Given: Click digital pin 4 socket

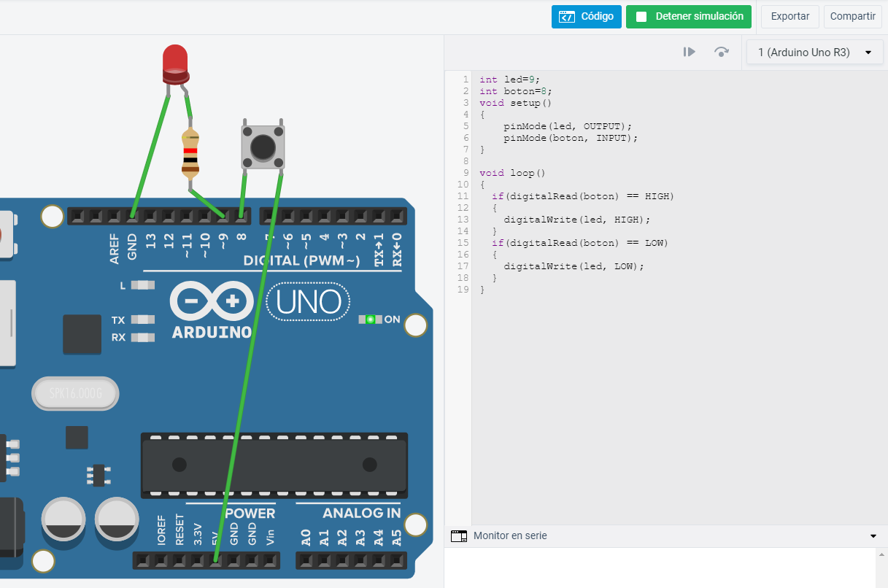Looking at the screenshot, I should [x=325, y=216].
